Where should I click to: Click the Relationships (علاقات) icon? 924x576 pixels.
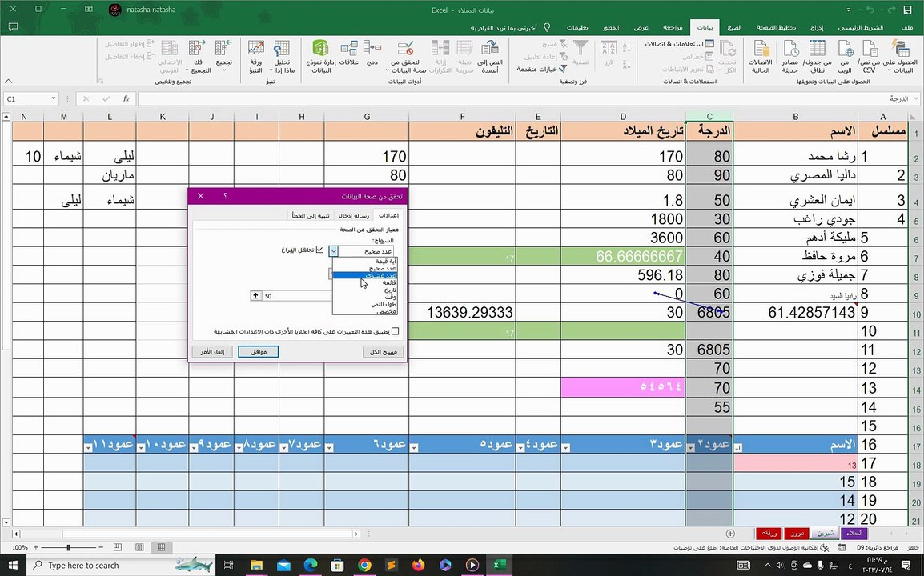pos(349,52)
